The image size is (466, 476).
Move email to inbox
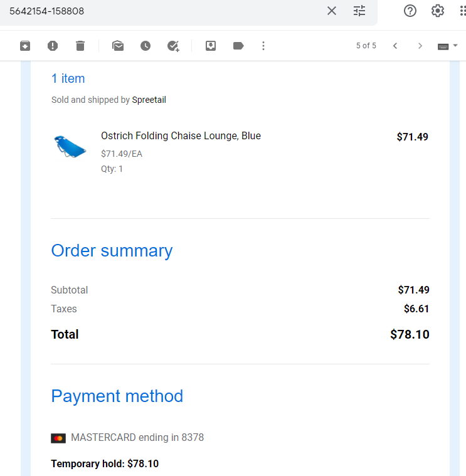coord(211,46)
